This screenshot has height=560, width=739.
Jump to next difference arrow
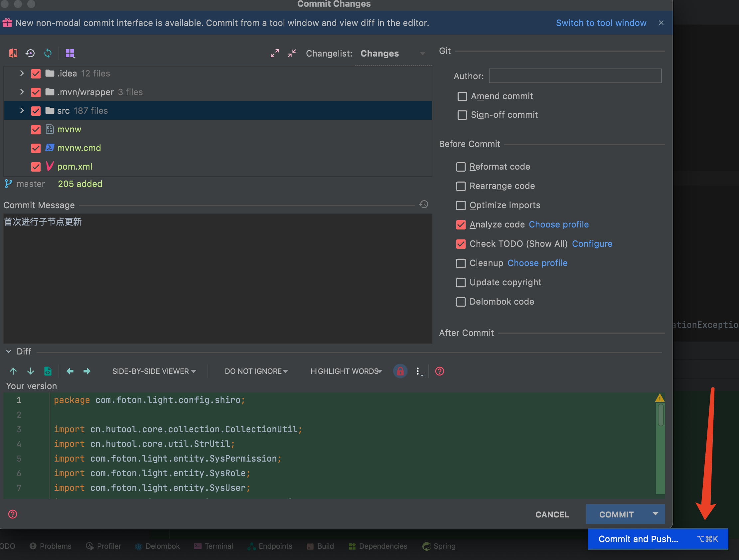tap(30, 371)
